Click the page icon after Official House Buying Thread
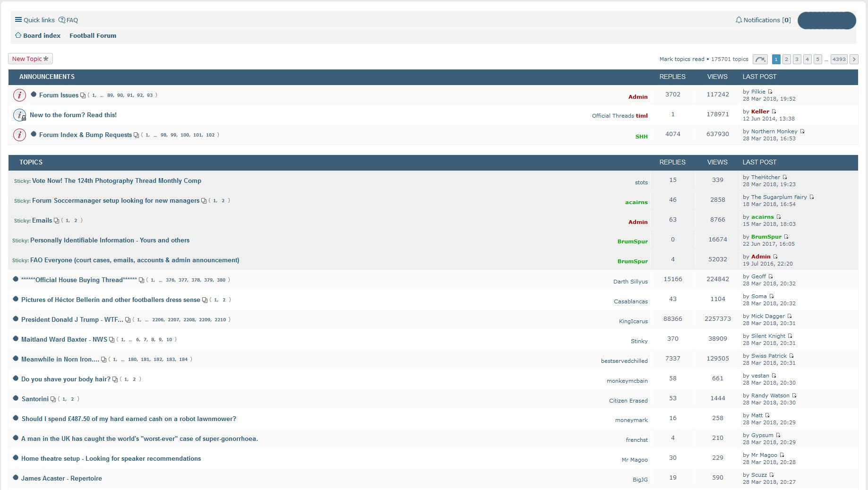The image size is (868, 490). pyautogui.click(x=141, y=280)
